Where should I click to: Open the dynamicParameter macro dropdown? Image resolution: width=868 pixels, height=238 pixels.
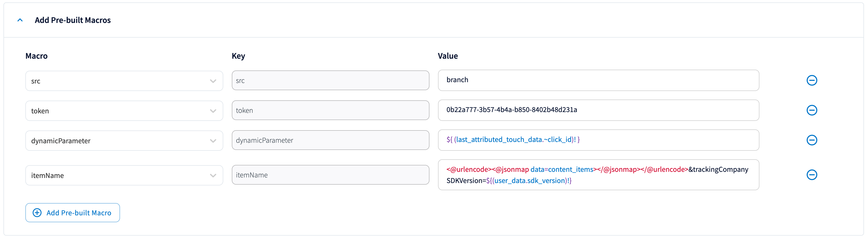coord(124,141)
